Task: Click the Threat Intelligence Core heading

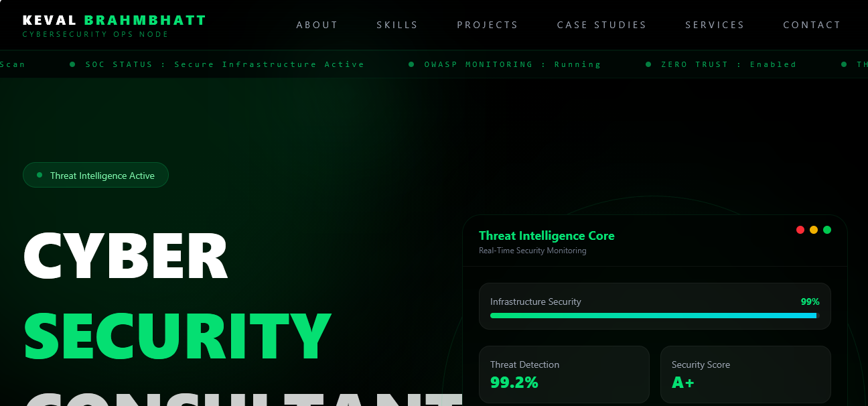Action: point(547,236)
